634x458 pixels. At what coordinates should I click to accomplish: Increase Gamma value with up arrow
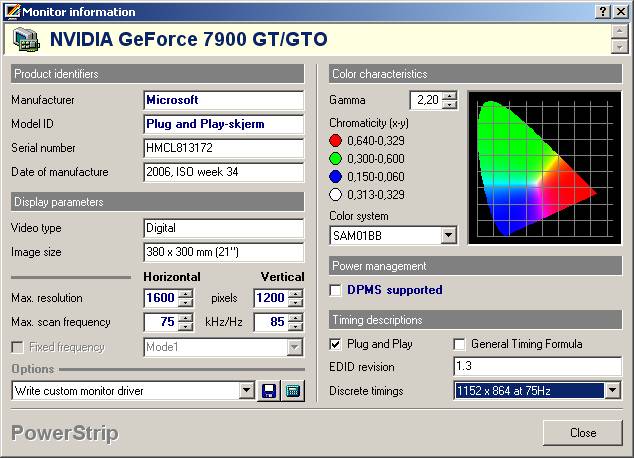449,96
